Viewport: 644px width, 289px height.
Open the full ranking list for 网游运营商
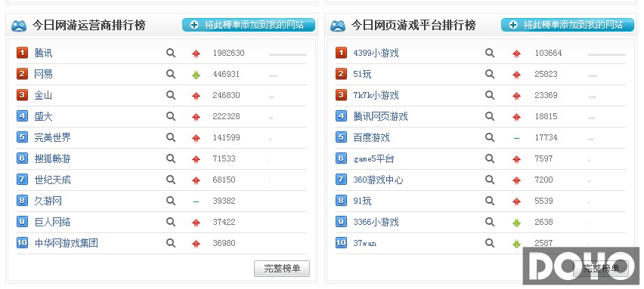282,269
